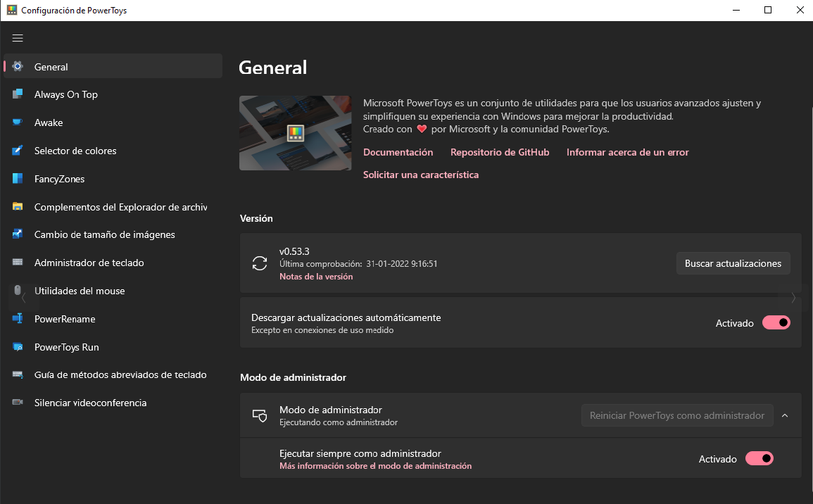Select the Awake coffee cup icon
Screen dimensions: 813x504
pyautogui.click(x=18, y=122)
